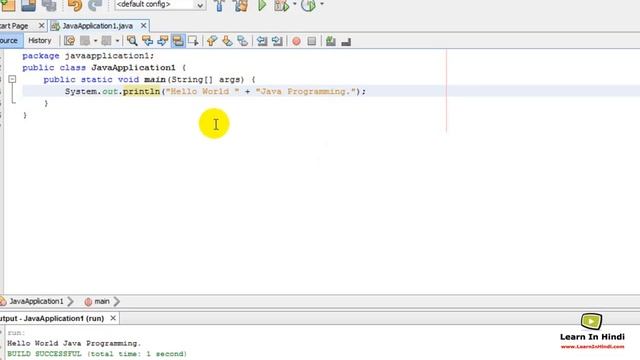The width and height of the screenshot is (640, 360).
Task: Close the Output JavaApplication1 (run) tab
Action: click(113, 318)
